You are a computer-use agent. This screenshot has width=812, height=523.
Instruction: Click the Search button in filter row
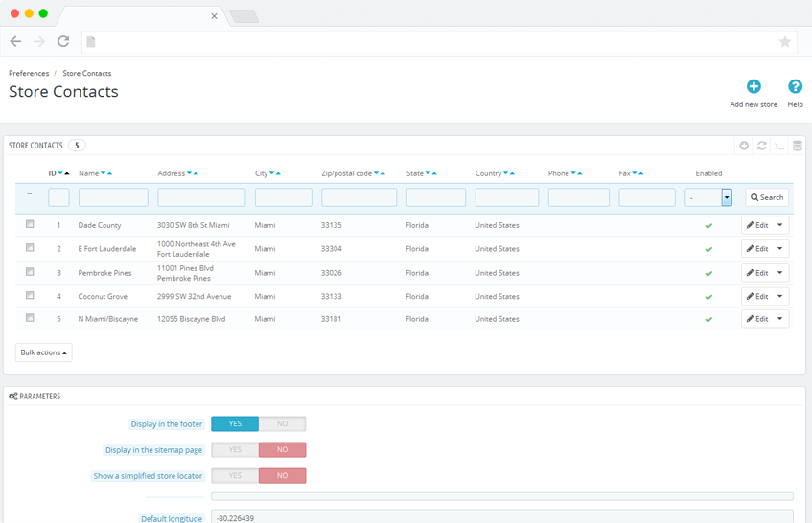[x=767, y=197]
